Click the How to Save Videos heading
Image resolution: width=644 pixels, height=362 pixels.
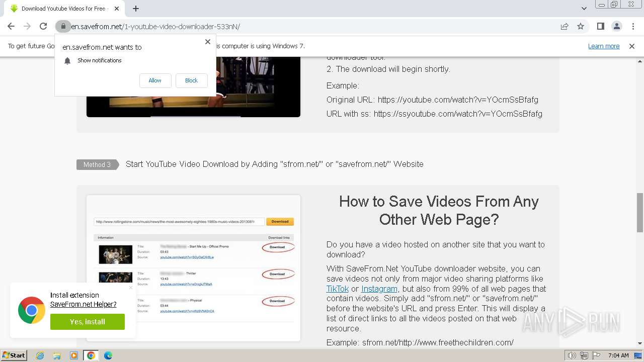(x=439, y=210)
